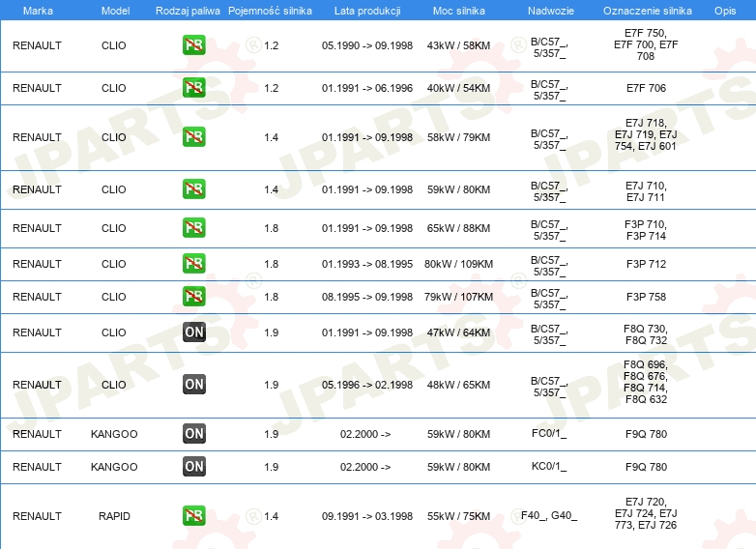Screen dimensions: 756x549
Task: Click engine codes starting with F8Q 696
Action: [x=646, y=382]
